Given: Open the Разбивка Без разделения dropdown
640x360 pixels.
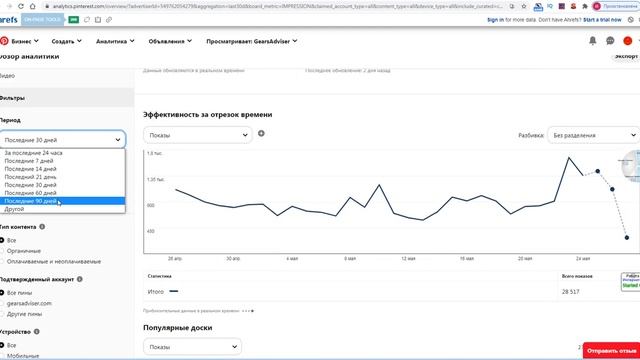Looking at the screenshot, I should point(593,135).
